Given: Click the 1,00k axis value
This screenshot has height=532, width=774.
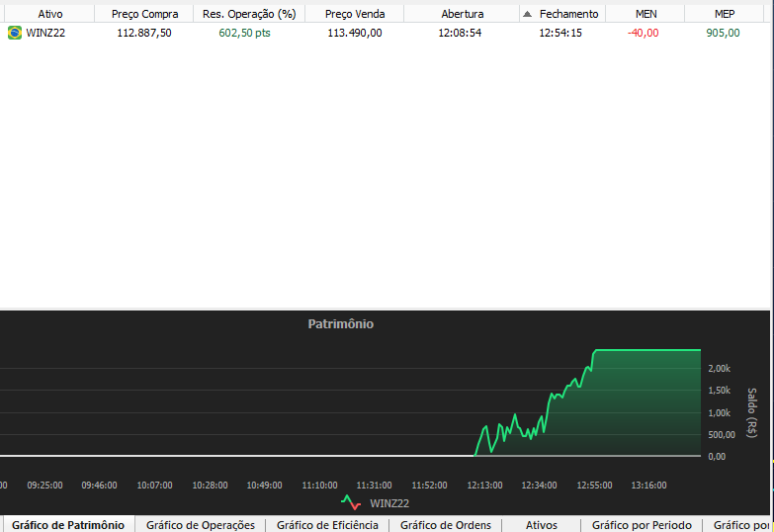Looking at the screenshot, I should (x=720, y=413).
